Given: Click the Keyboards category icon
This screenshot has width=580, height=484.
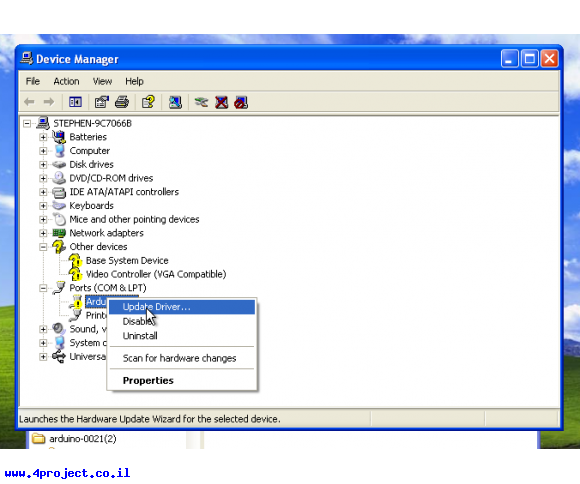Looking at the screenshot, I should (59, 205).
